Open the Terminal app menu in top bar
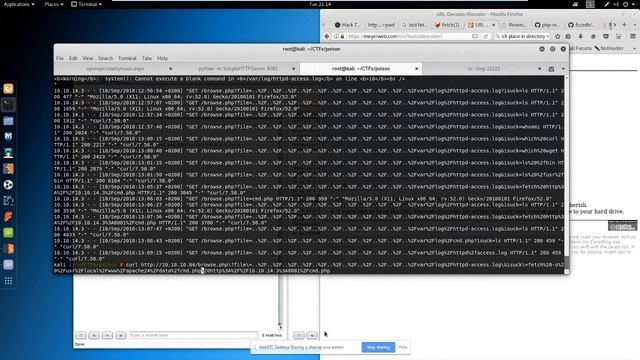Viewport: 640px width, 360px height. [x=87, y=4]
